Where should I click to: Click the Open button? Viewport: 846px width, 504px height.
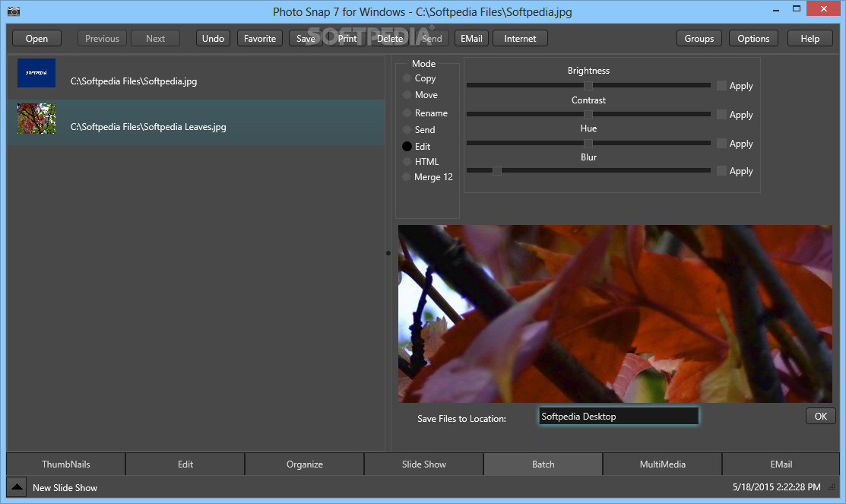36,38
